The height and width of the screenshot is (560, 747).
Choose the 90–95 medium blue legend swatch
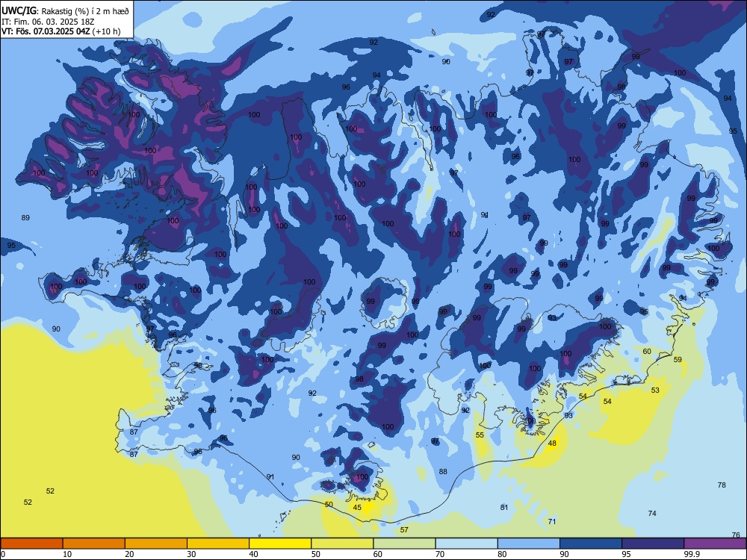pos(591,544)
